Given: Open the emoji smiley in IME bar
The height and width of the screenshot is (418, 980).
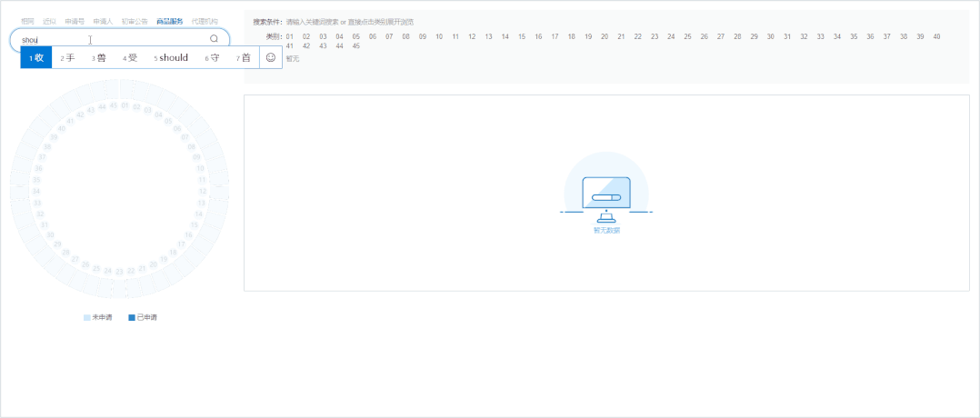Looking at the screenshot, I should (x=271, y=57).
